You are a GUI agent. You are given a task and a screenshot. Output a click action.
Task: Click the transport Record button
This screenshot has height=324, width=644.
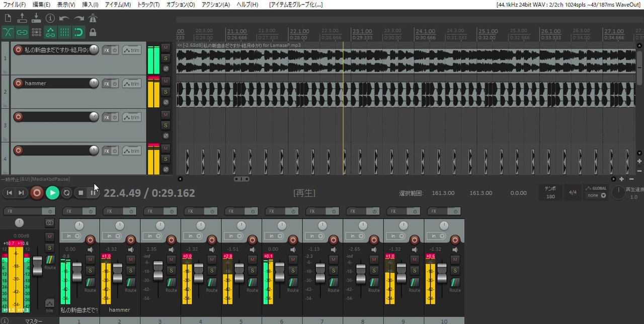pos(37,192)
